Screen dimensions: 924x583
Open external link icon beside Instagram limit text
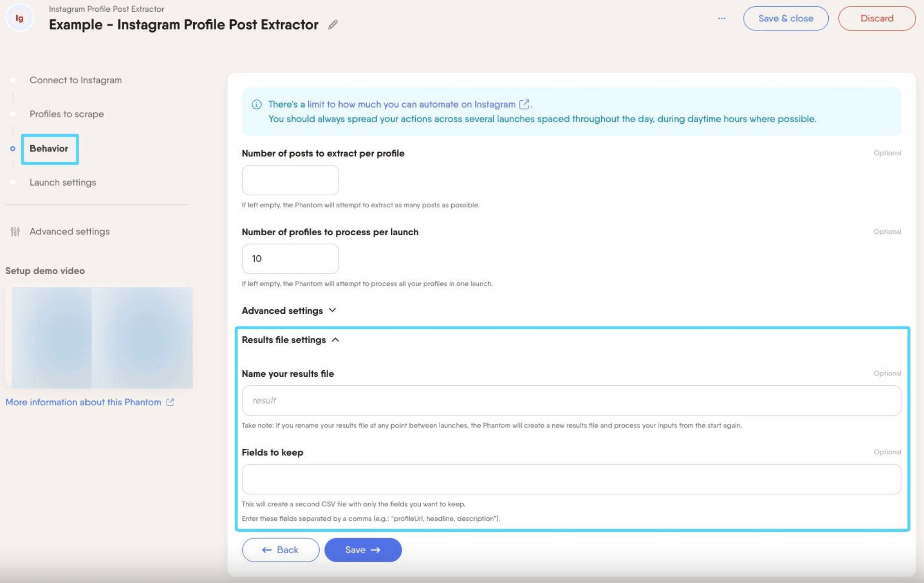(x=524, y=104)
